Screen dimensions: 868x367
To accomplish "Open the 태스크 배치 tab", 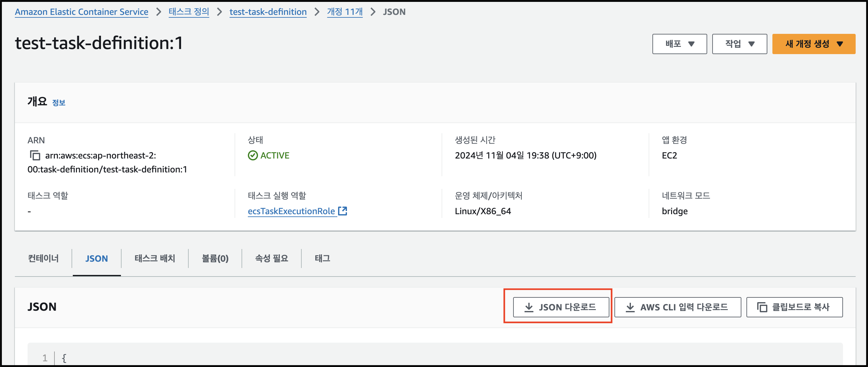I will [155, 258].
